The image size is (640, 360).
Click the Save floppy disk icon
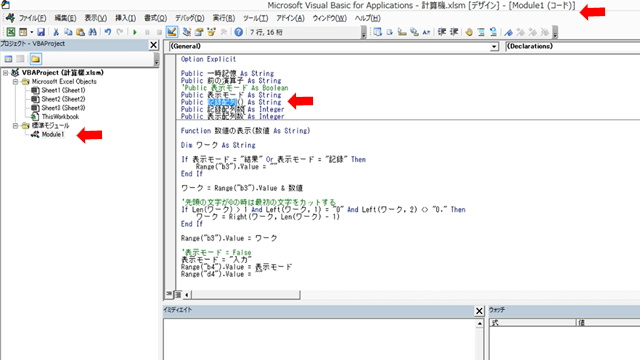click(41, 32)
